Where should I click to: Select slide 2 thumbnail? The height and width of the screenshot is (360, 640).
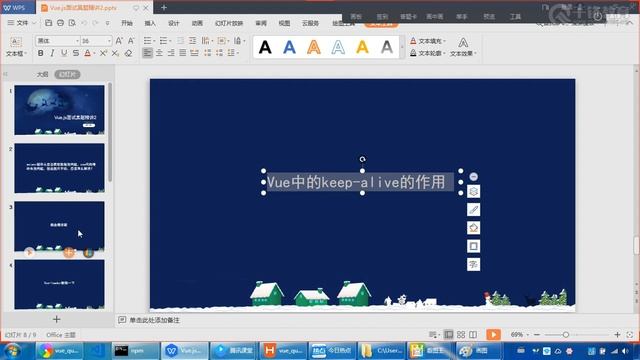pos(60,168)
